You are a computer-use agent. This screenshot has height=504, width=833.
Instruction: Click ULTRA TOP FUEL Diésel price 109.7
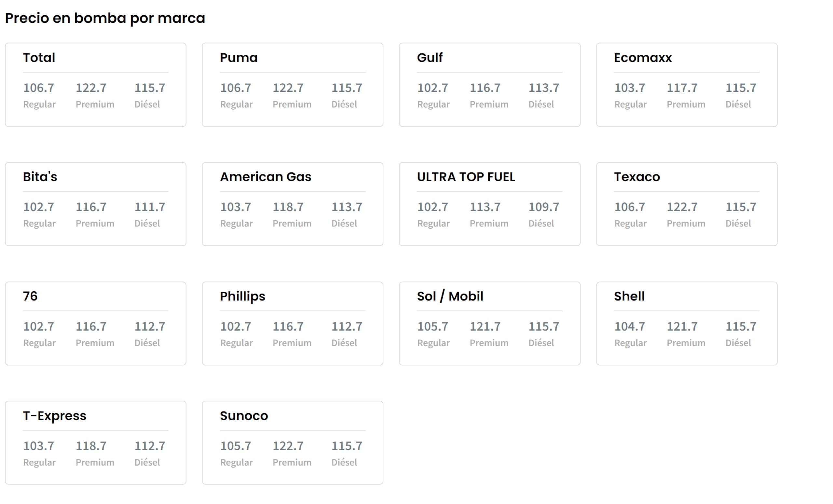tap(544, 207)
